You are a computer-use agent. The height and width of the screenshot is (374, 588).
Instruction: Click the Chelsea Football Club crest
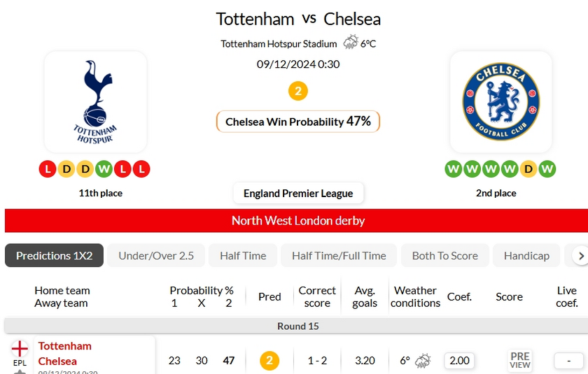click(500, 101)
